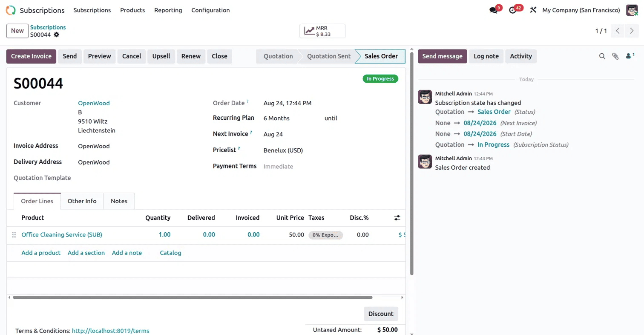The image size is (644, 335).
Task: Click the Send button
Action: point(70,56)
